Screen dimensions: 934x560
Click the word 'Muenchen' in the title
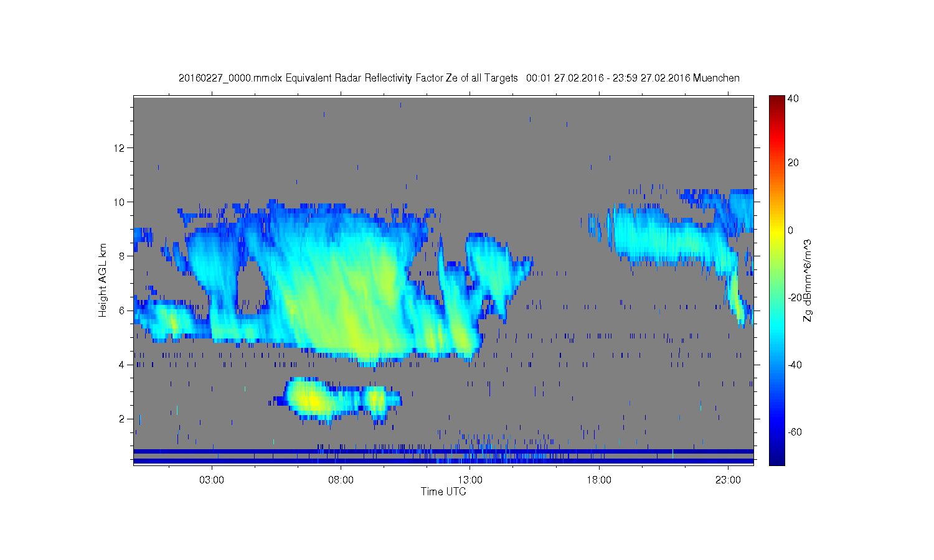click(716, 78)
